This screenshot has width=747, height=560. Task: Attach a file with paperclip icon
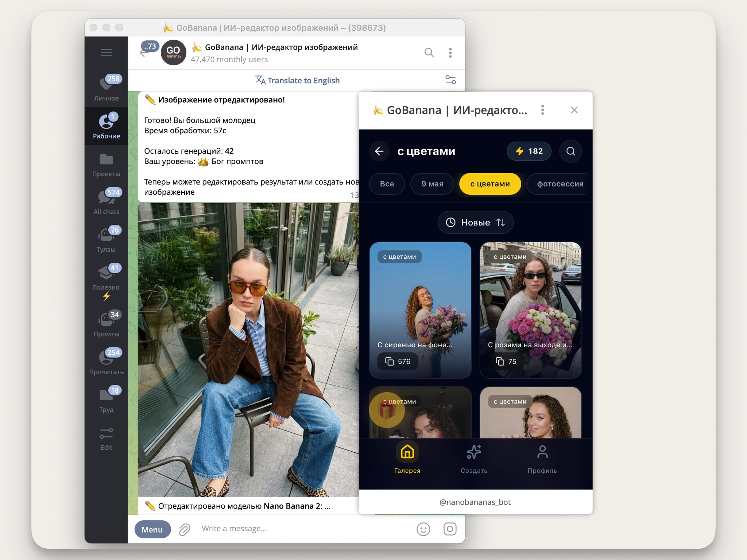pyautogui.click(x=185, y=529)
